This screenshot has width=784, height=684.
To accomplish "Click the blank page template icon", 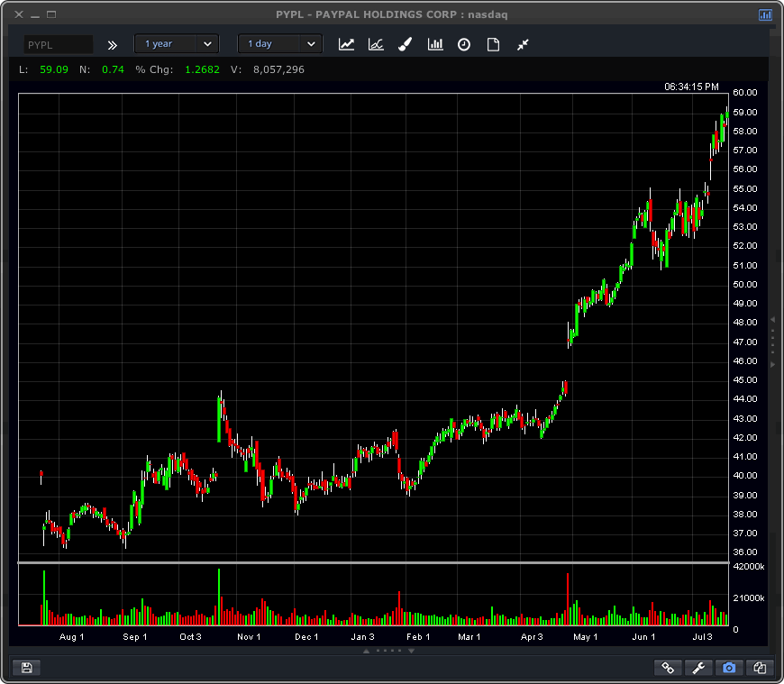I will tap(493, 44).
